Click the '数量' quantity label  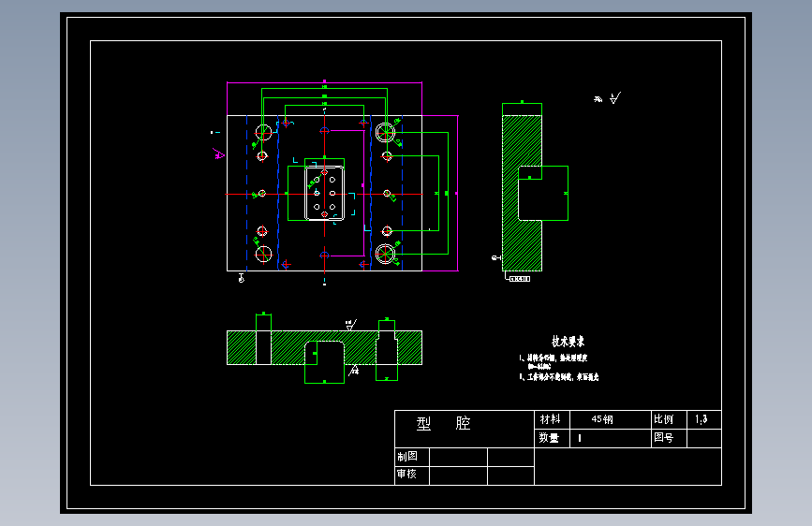pos(549,437)
